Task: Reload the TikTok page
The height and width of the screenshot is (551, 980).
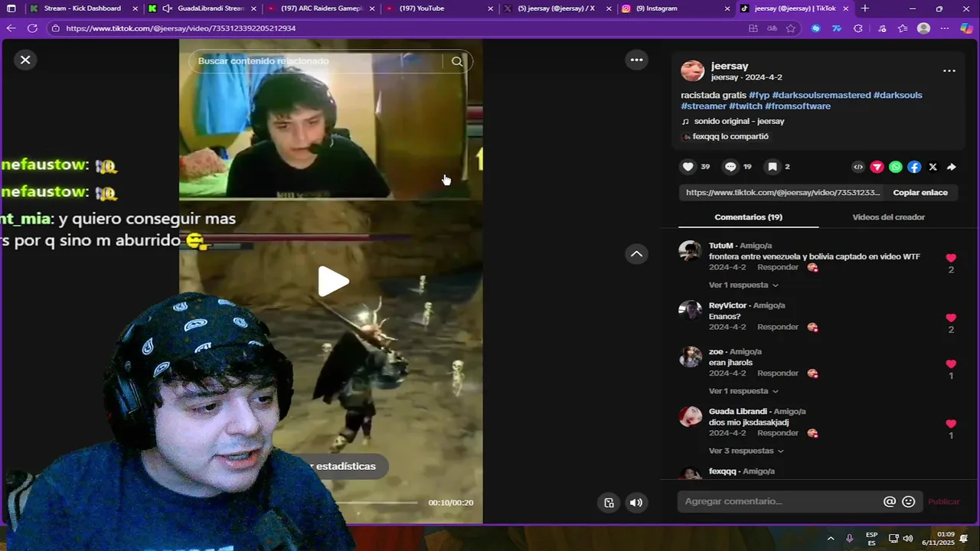Action: 32,28
